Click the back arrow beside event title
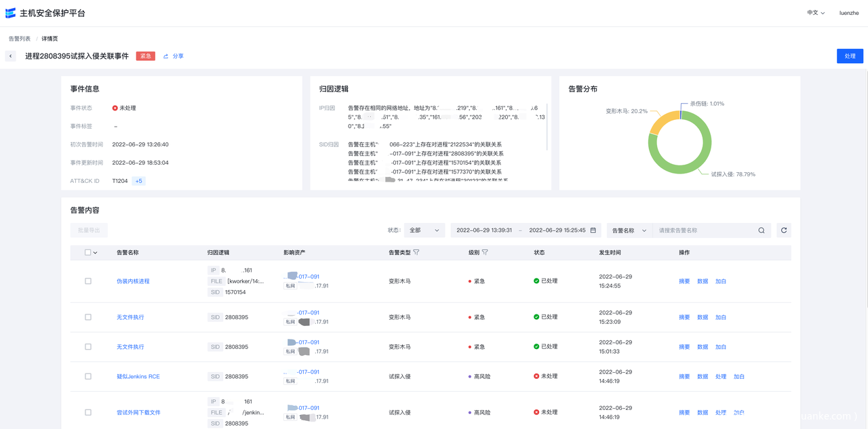868x429 pixels. (x=11, y=56)
